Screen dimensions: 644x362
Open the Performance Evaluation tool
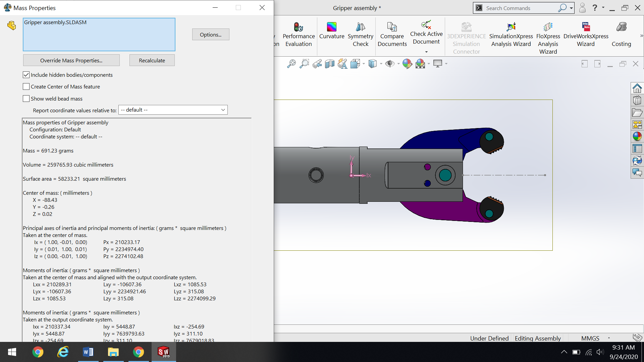299,35
